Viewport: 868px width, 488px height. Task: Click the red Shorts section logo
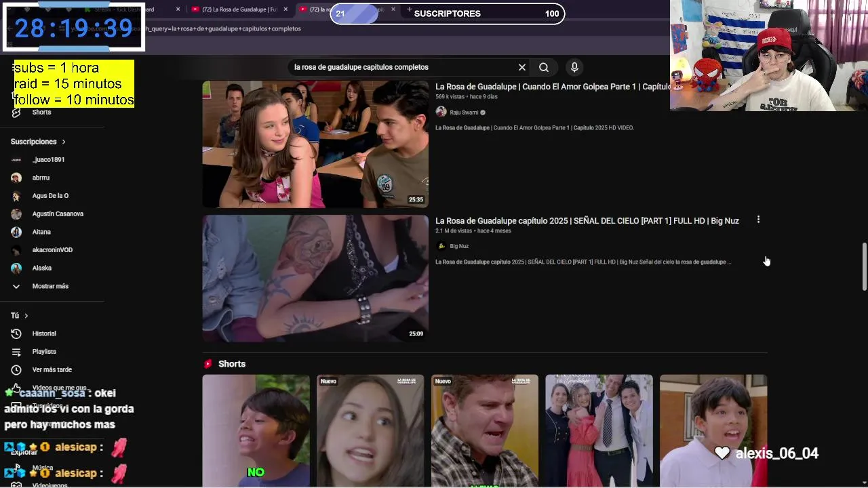pyautogui.click(x=208, y=364)
